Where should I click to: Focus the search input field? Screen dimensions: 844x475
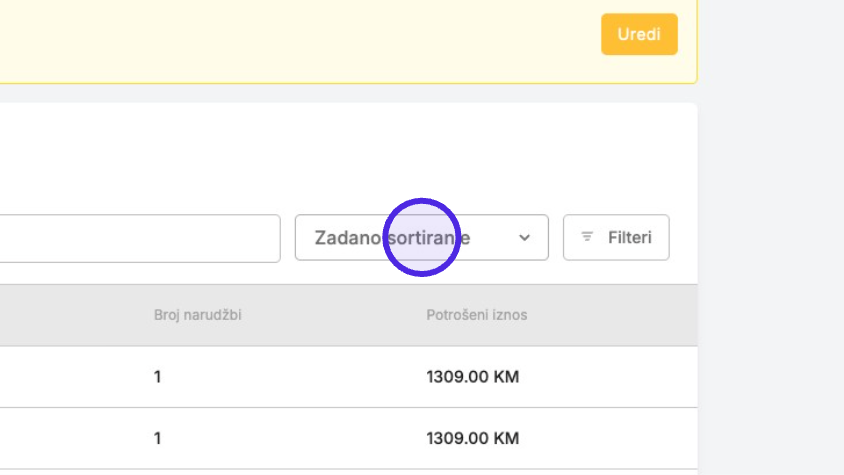click(x=140, y=238)
